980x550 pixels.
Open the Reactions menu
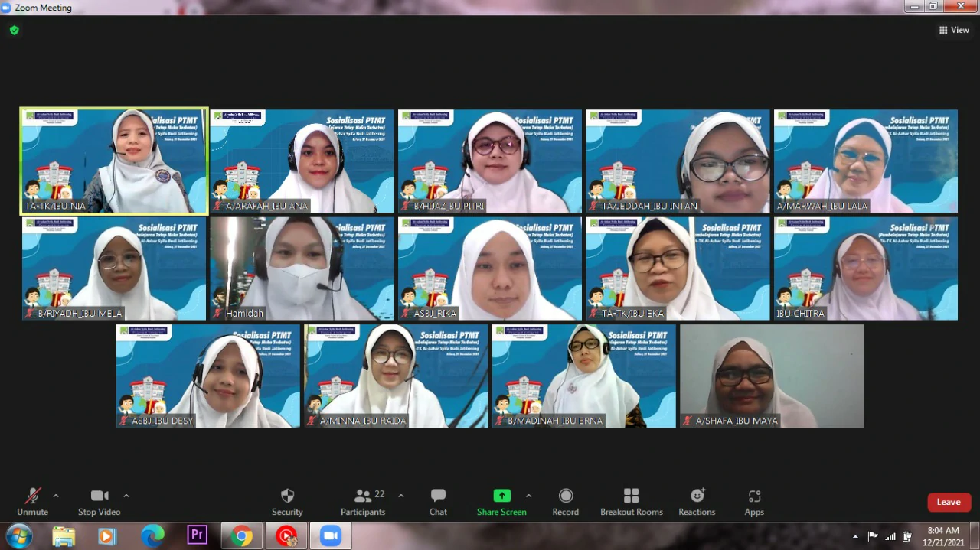[x=697, y=501]
